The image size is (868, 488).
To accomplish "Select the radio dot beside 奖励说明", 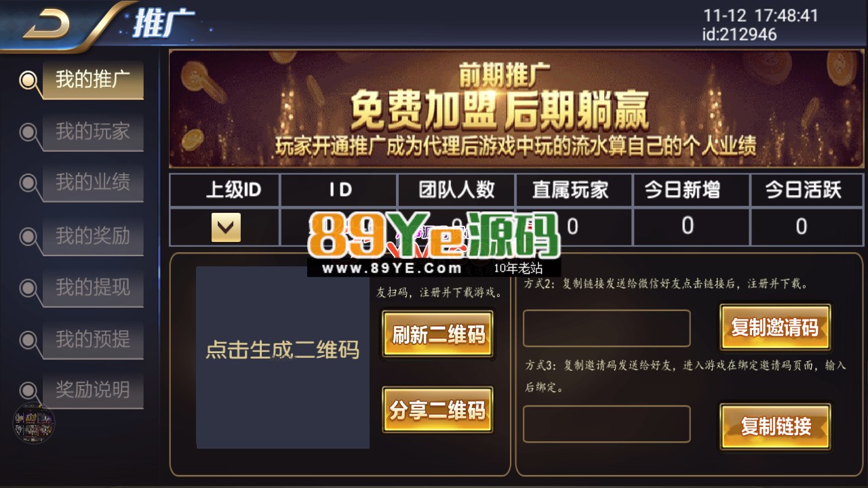I will tap(28, 391).
